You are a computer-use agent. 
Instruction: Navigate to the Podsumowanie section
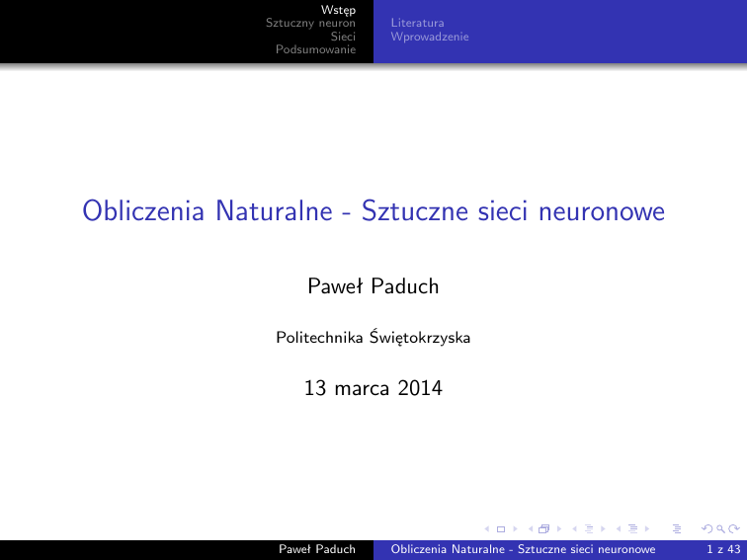[x=316, y=50]
